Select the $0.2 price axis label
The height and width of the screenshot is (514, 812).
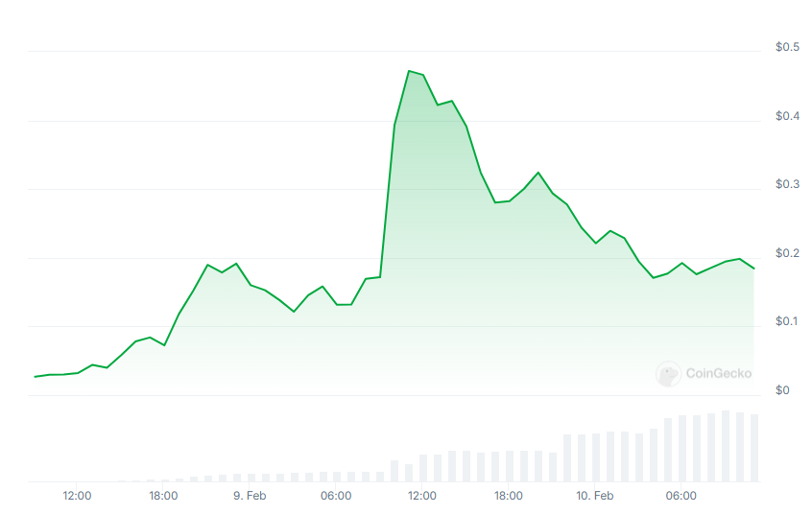pyautogui.click(x=787, y=253)
